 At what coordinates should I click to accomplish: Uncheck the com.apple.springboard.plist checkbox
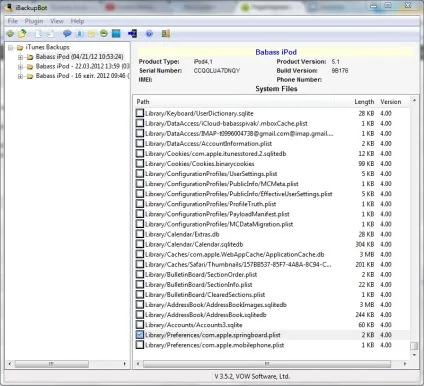[x=140, y=335]
